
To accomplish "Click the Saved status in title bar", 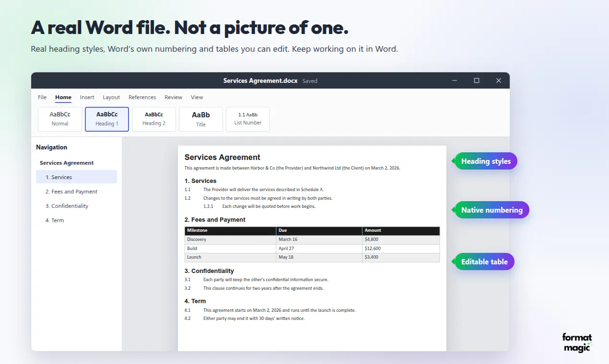I will pyautogui.click(x=310, y=81).
